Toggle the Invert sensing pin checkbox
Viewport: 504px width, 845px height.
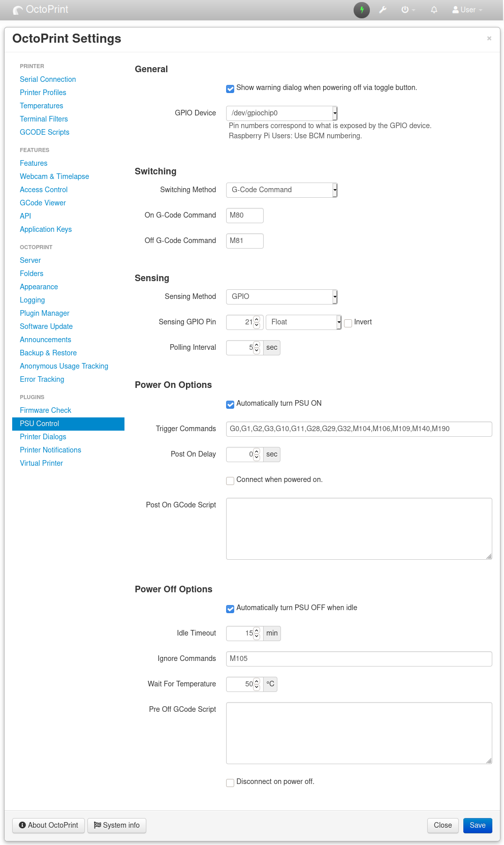pyautogui.click(x=348, y=323)
